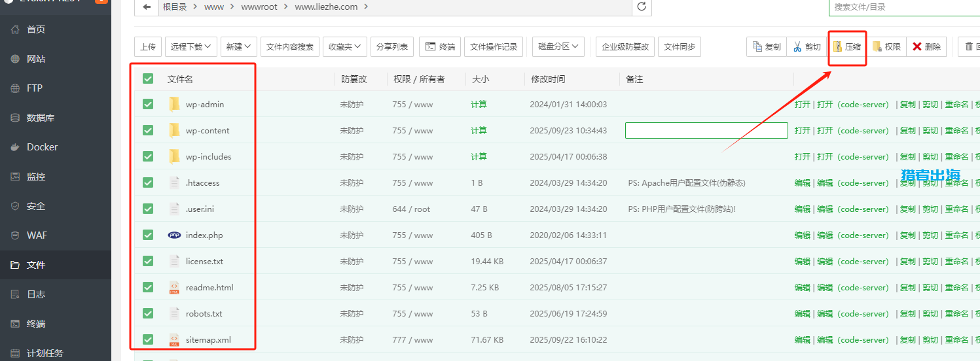
Task: Open the 安全 shield icon in sidebar
Action: point(16,206)
